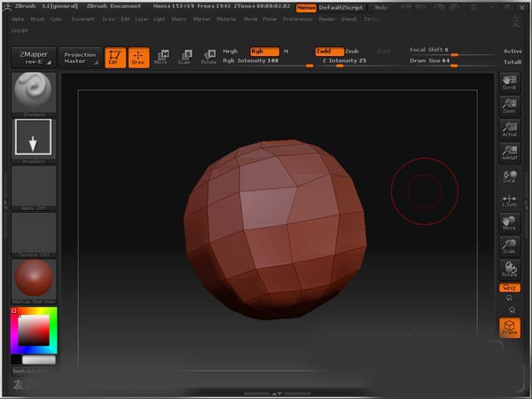Open the Preferences menu
Screen dimensions: 532x399
pyautogui.click(x=297, y=19)
